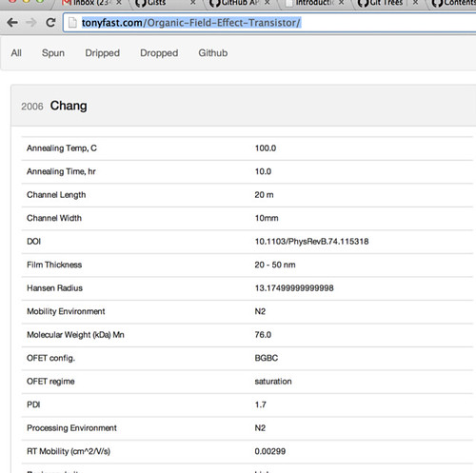
Task: Click the 2006 Chang panel heading
Action: click(54, 106)
